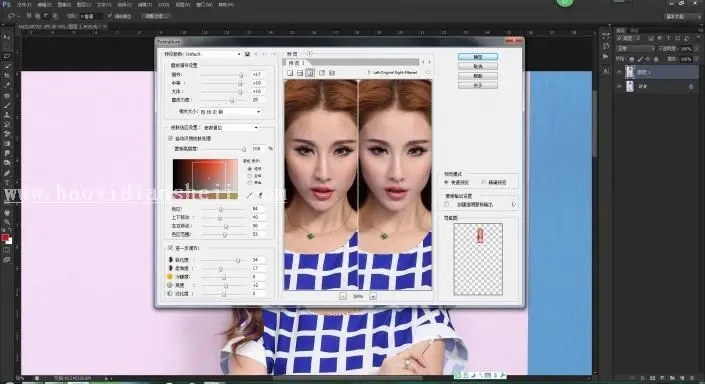Click Add to selection mode in options bar
This screenshot has width=705, height=384.
pos(37,16)
